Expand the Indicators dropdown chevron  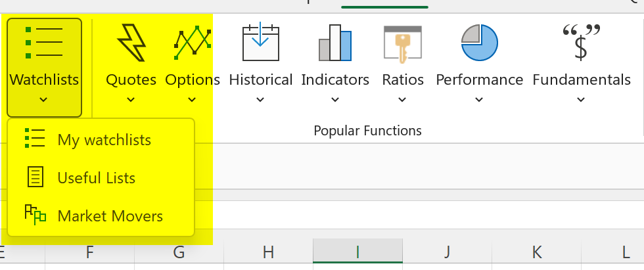point(335,100)
